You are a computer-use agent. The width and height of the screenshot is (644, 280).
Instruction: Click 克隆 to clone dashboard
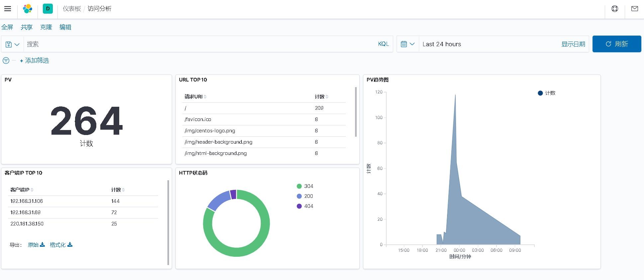tap(46, 27)
